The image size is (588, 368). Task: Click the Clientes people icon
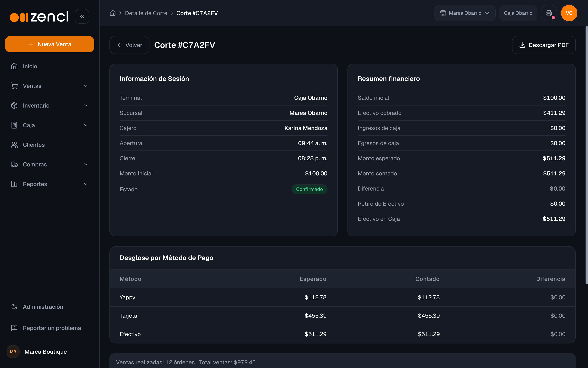[x=14, y=145]
